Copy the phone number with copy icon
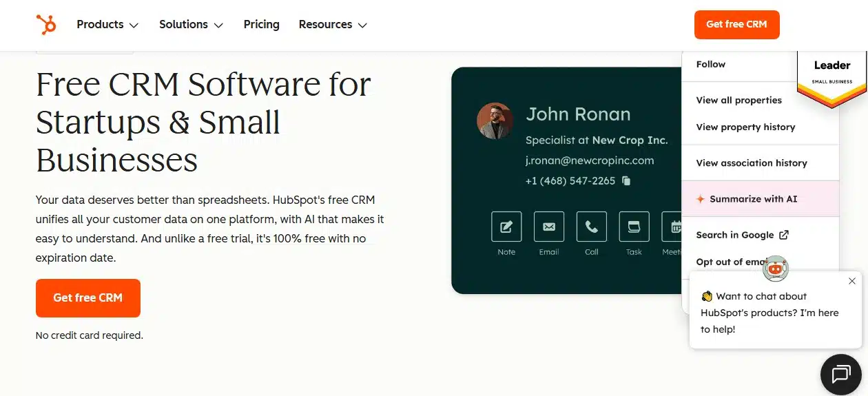 tap(626, 181)
